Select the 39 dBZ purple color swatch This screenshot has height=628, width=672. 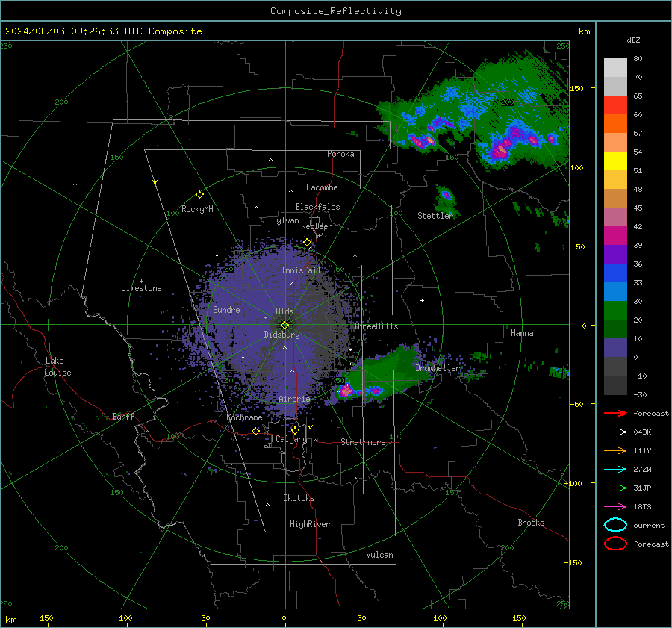coord(615,254)
